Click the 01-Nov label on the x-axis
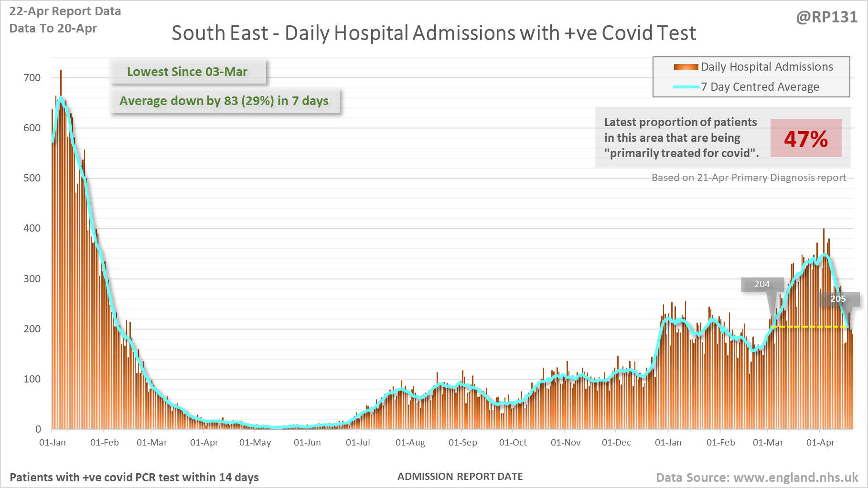The width and height of the screenshot is (868, 488). tap(566, 443)
